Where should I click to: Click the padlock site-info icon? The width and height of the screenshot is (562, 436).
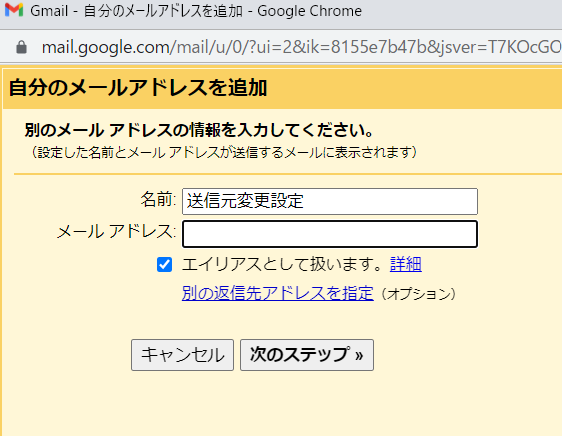(x=22, y=47)
